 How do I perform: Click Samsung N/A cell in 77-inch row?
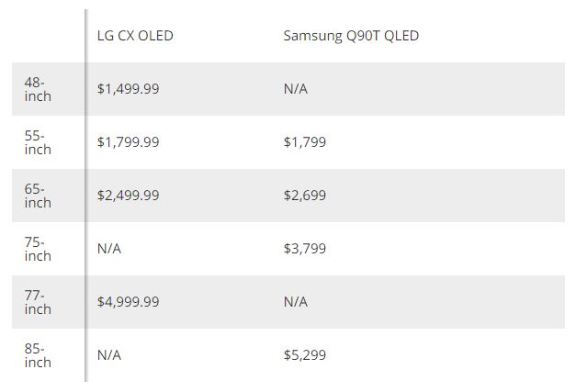296,302
